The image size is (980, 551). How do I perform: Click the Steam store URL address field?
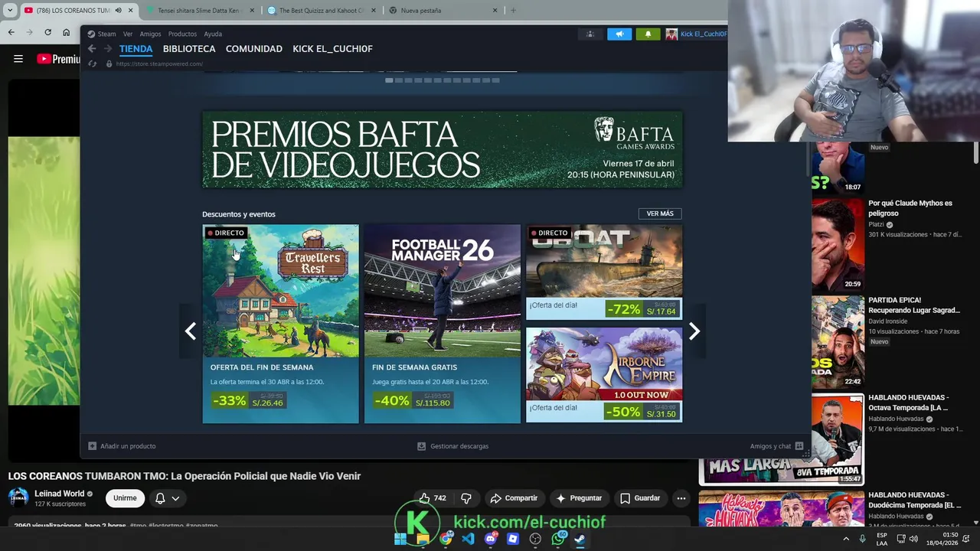point(159,64)
